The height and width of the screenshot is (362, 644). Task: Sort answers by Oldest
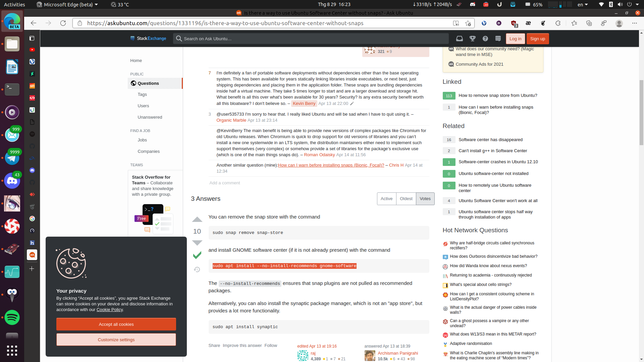click(x=406, y=199)
